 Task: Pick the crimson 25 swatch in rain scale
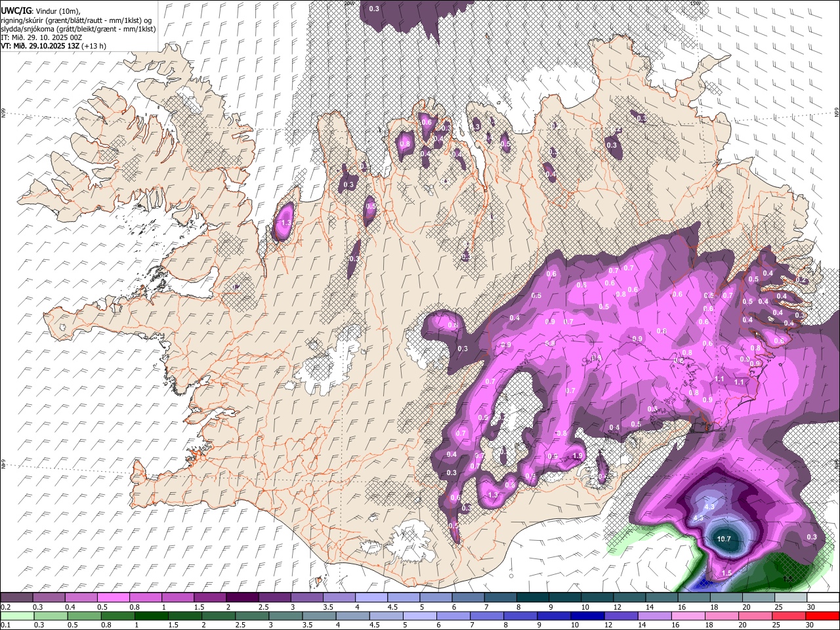[x=788, y=616]
